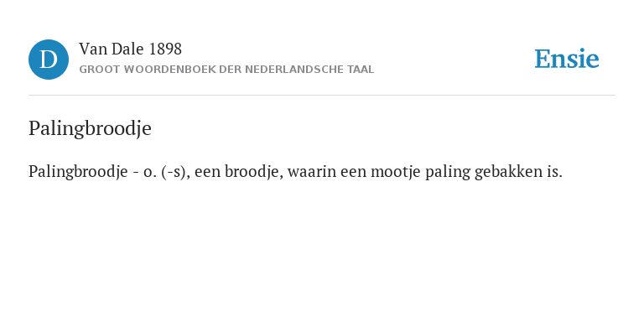Click the final word is. of the definition
The width and height of the screenshot is (644, 322).
[x=554, y=172]
